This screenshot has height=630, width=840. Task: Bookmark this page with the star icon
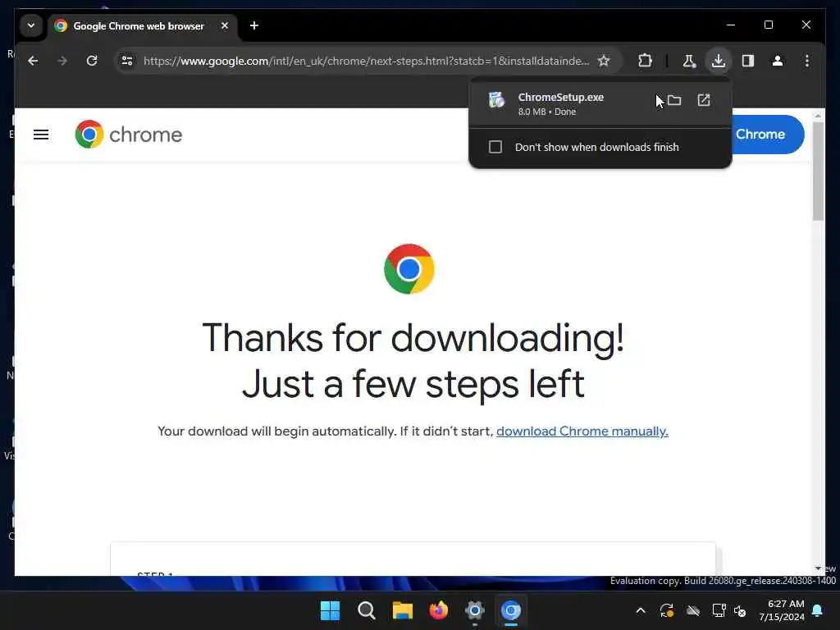pos(604,61)
